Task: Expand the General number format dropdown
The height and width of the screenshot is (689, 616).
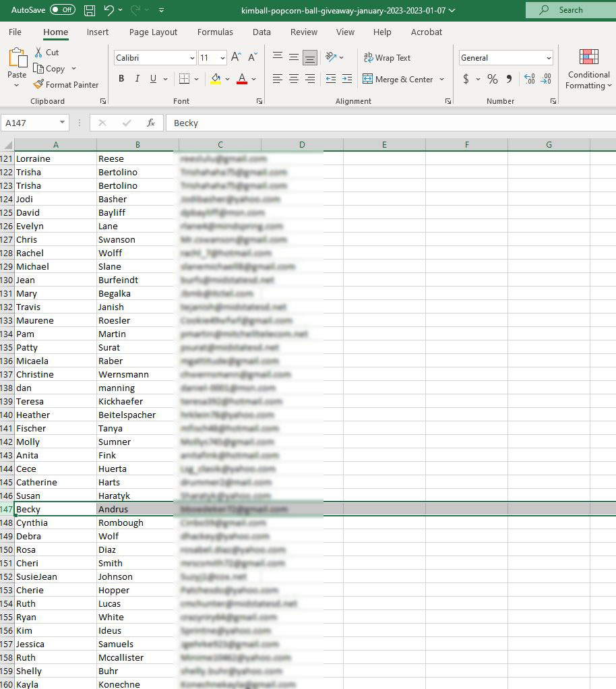Action: point(549,58)
